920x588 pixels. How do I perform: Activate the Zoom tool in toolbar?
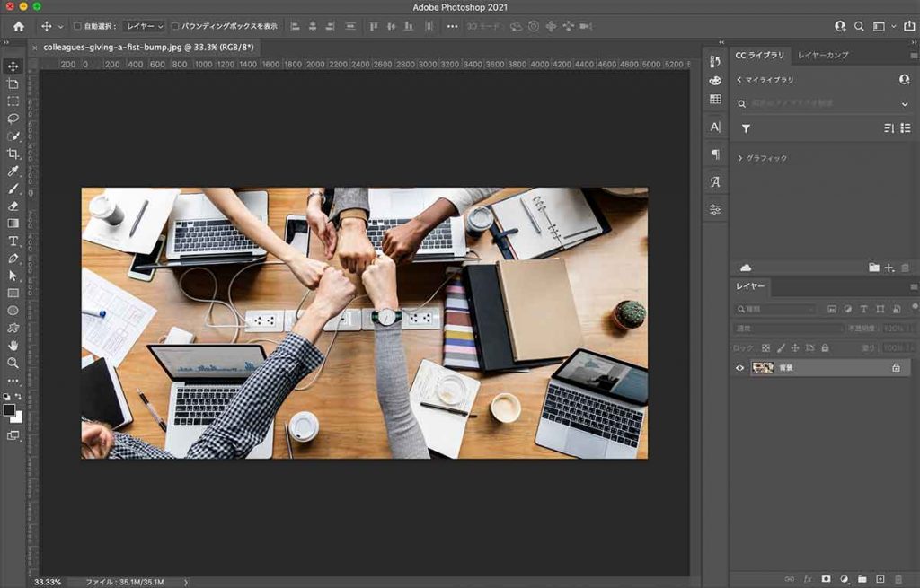coord(13,363)
